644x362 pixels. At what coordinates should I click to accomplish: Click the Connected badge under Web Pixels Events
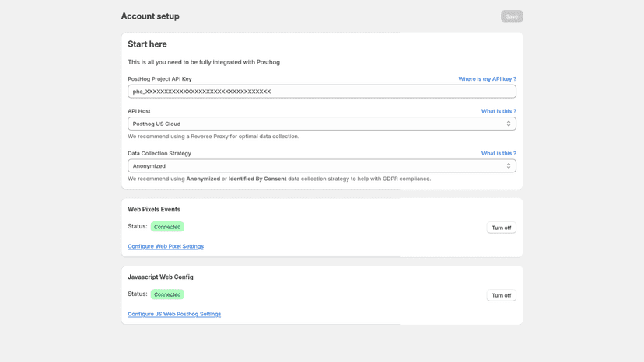point(167,227)
